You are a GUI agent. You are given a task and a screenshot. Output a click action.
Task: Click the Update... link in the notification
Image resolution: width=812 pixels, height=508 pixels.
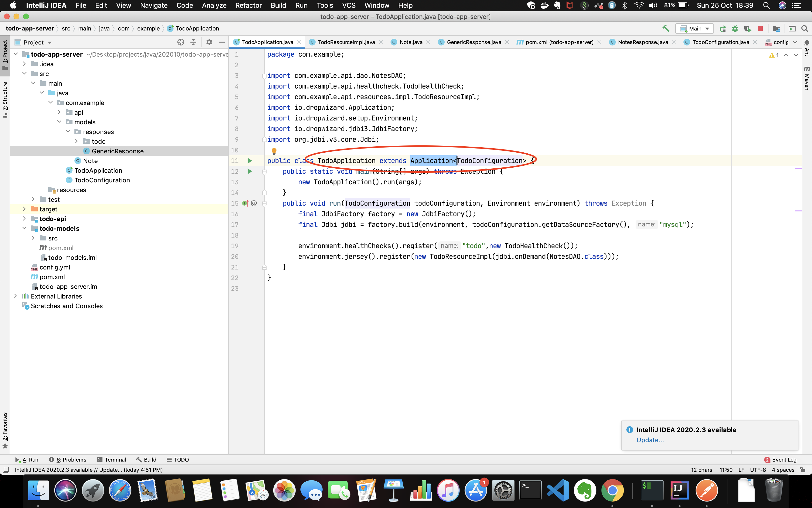click(650, 440)
